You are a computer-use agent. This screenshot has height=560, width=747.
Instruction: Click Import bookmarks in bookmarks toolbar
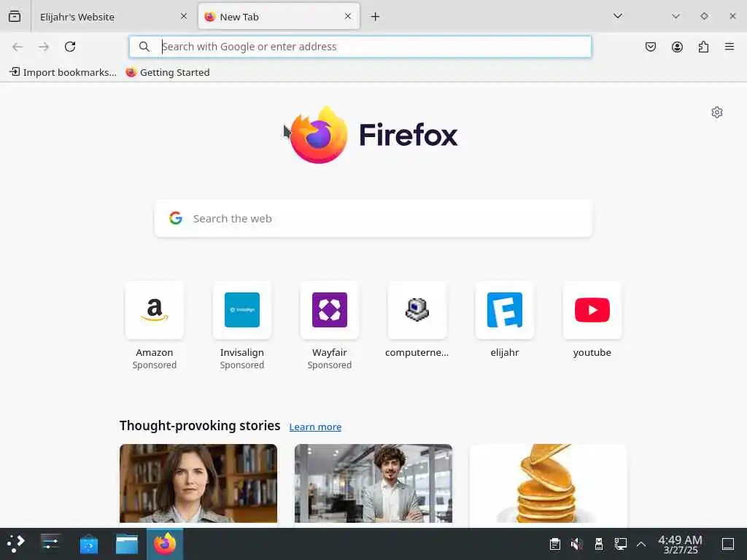pos(63,72)
